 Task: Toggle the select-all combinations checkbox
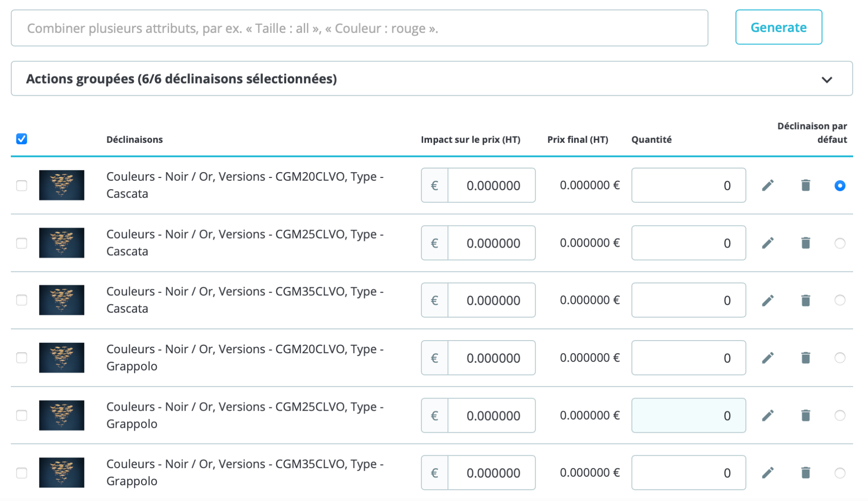[22, 139]
